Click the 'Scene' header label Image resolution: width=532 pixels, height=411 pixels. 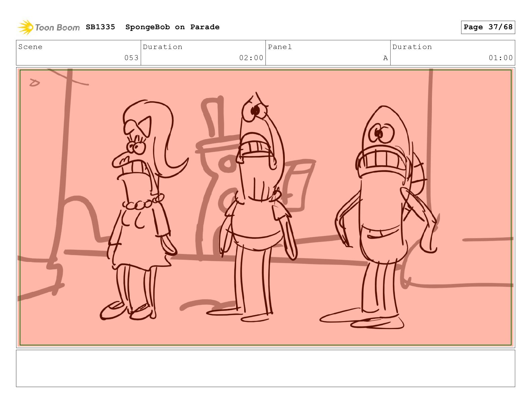(x=31, y=47)
